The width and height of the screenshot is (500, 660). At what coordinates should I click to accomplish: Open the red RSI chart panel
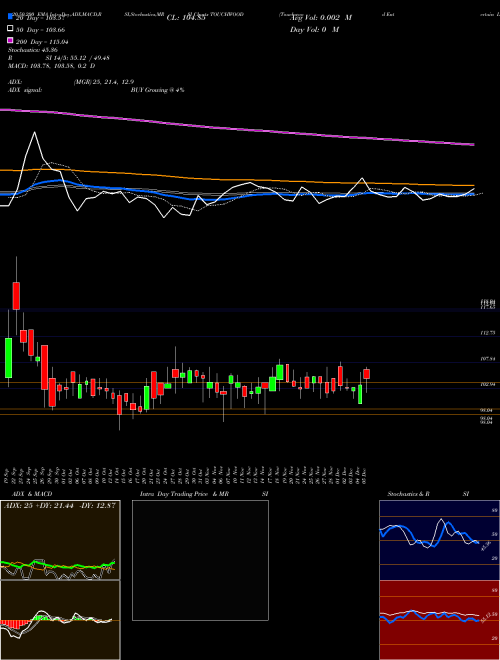point(439,620)
